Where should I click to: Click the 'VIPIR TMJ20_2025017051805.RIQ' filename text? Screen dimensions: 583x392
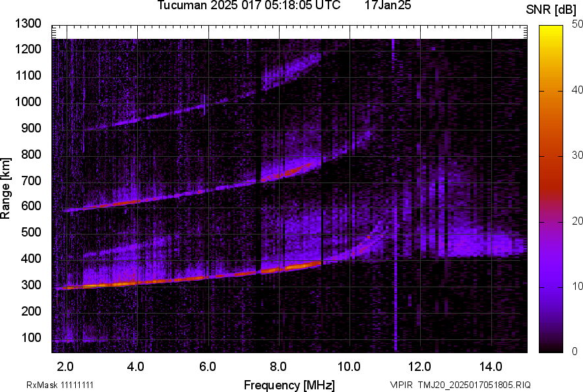coord(460,385)
